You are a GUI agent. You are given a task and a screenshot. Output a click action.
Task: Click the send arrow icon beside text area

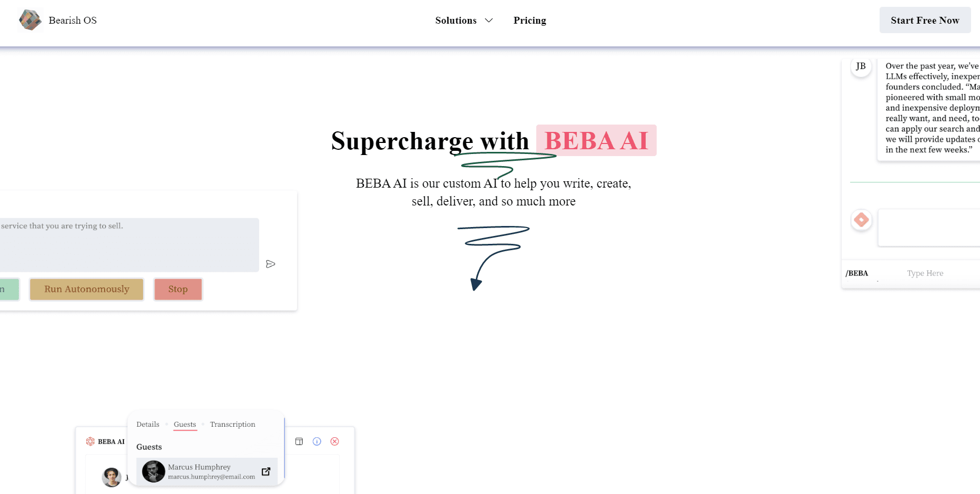pos(271,264)
